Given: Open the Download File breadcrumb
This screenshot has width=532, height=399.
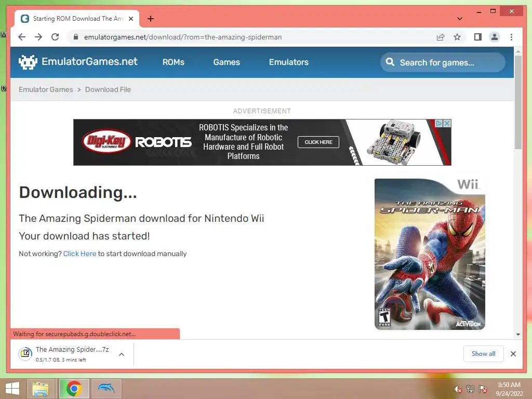Looking at the screenshot, I should pyautogui.click(x=108, y=89).
